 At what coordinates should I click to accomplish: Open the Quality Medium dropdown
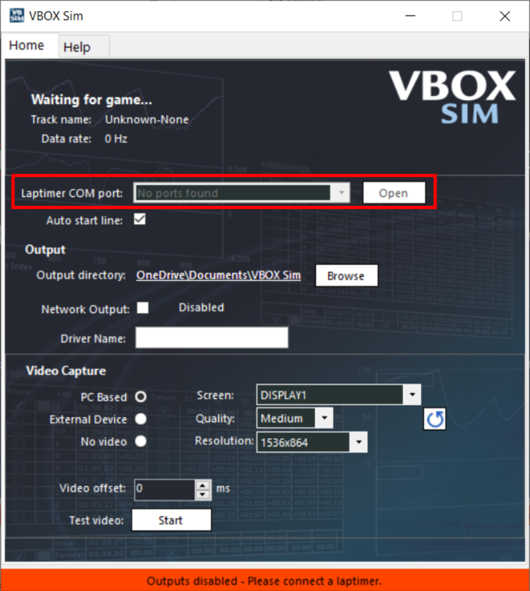click(x=324, y=418)
